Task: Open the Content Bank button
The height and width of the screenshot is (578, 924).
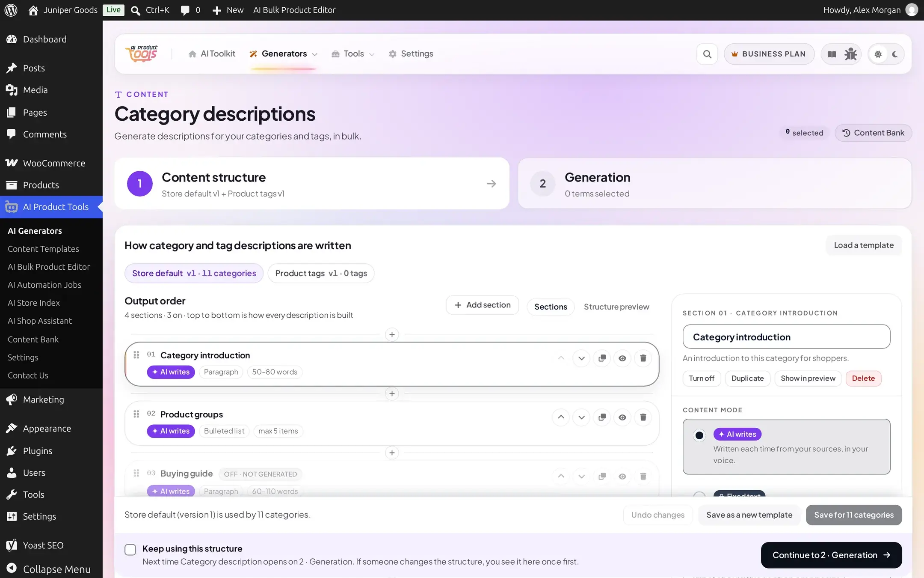Action: click(874, 133)
